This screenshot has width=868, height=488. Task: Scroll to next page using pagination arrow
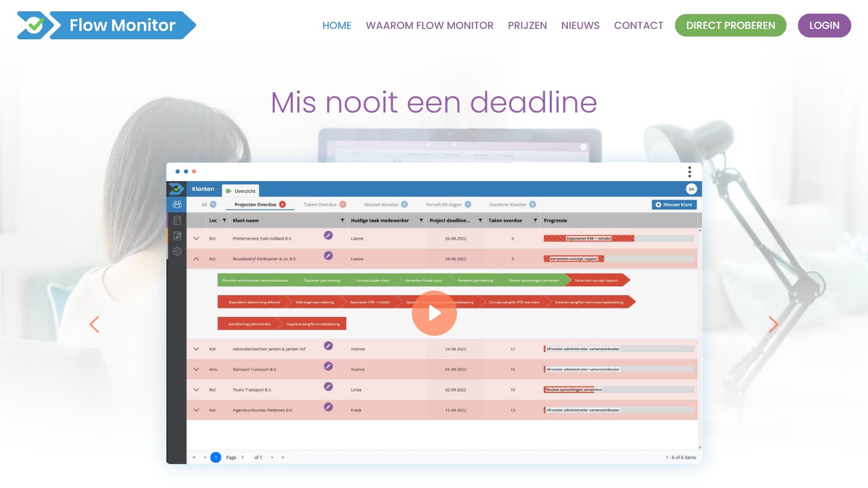tap(273, 457)
